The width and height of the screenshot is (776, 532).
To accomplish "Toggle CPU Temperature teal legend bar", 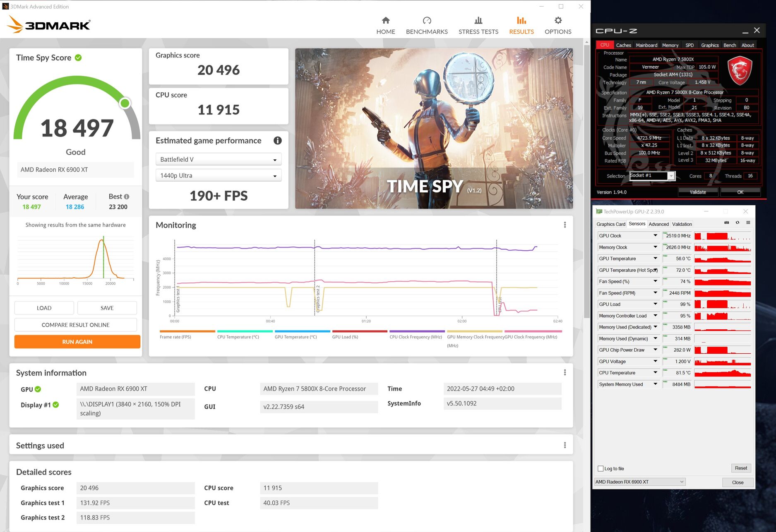I will pyautogui.click(x=245, y=331).
